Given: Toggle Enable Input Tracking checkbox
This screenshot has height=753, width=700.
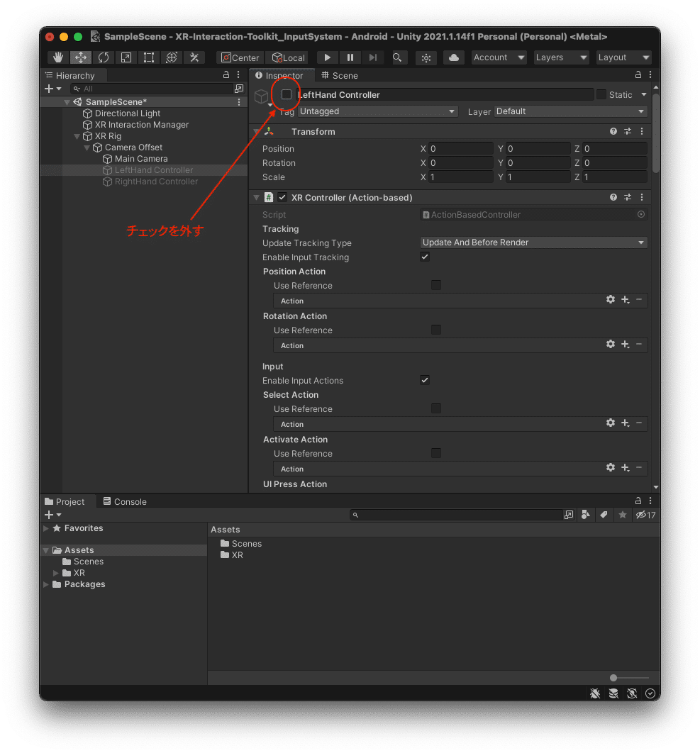Looking at the screenshot, I should pos(425,257).
